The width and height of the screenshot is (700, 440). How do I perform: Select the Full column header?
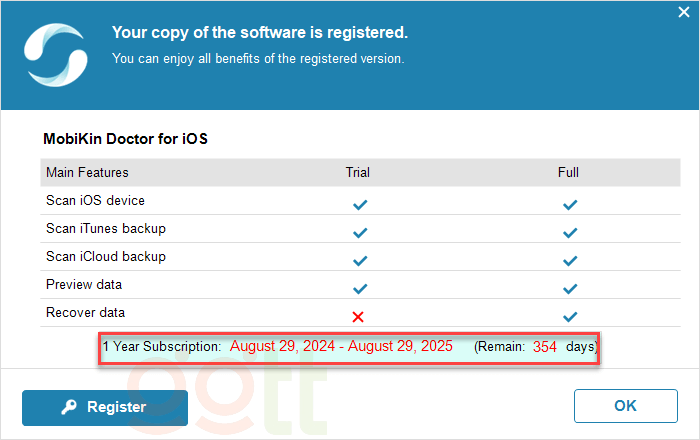568,172
